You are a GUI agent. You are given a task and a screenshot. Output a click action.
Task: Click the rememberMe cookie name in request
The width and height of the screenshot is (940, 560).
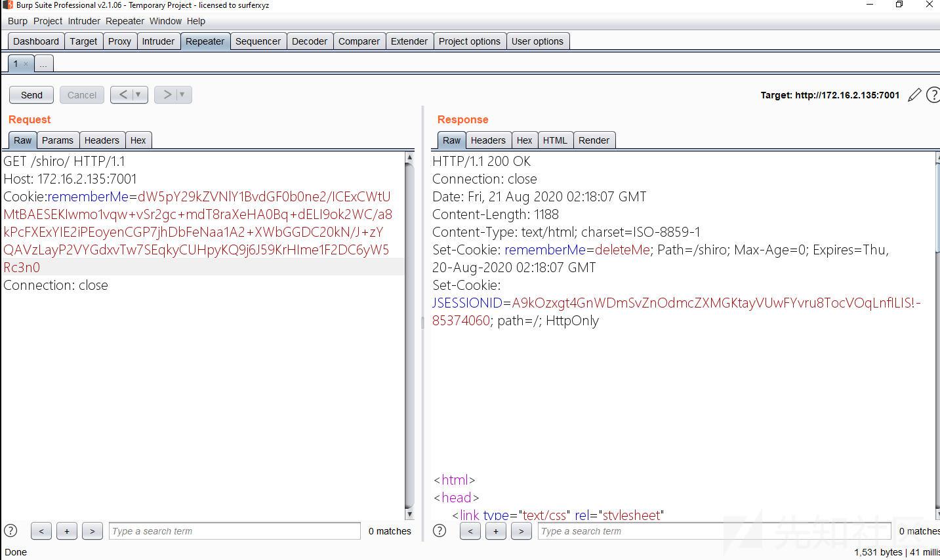click(x=88, y=197)
